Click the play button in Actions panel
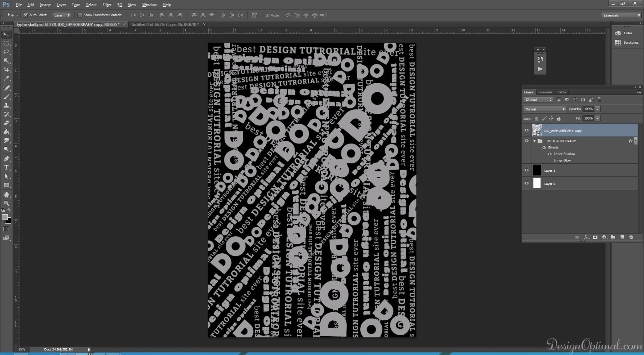 pos(540,69)
